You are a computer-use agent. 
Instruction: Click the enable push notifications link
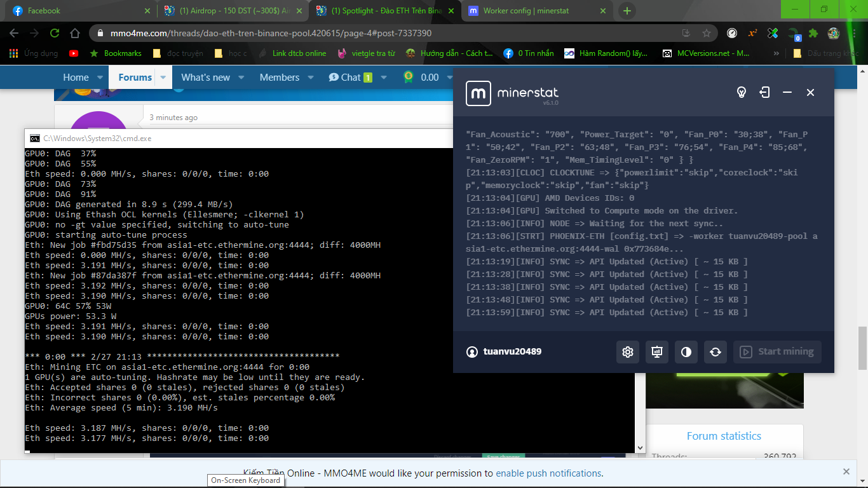548,473
